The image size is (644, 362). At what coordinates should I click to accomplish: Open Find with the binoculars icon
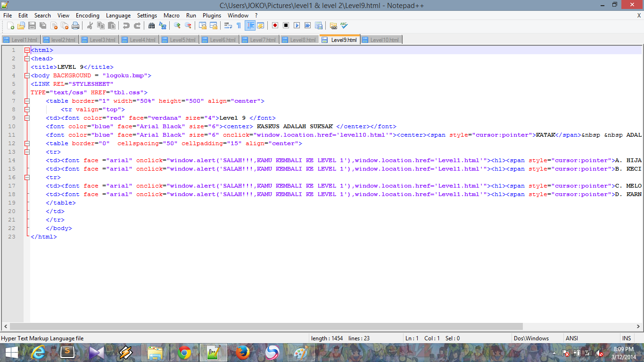(x=151, y=25)
